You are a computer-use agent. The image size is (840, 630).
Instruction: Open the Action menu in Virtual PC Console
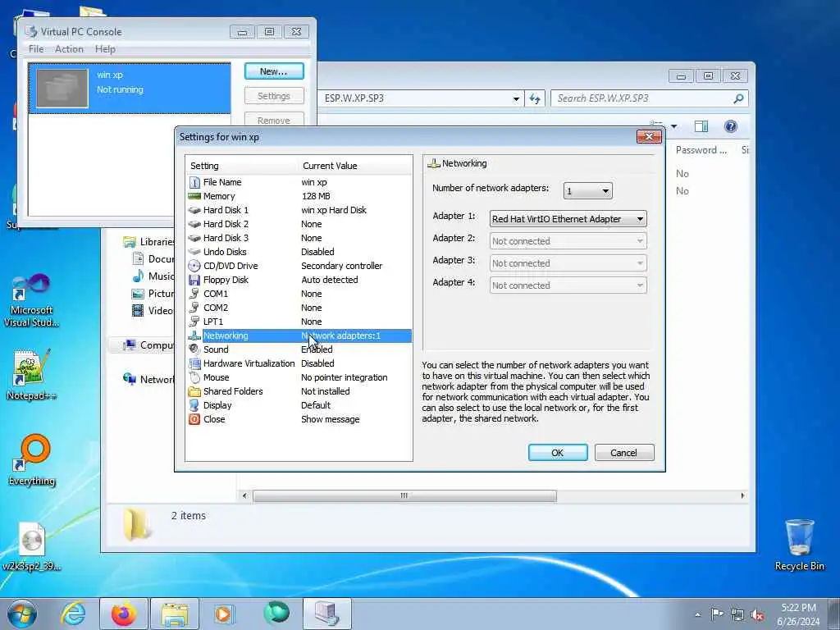point(69,48)
